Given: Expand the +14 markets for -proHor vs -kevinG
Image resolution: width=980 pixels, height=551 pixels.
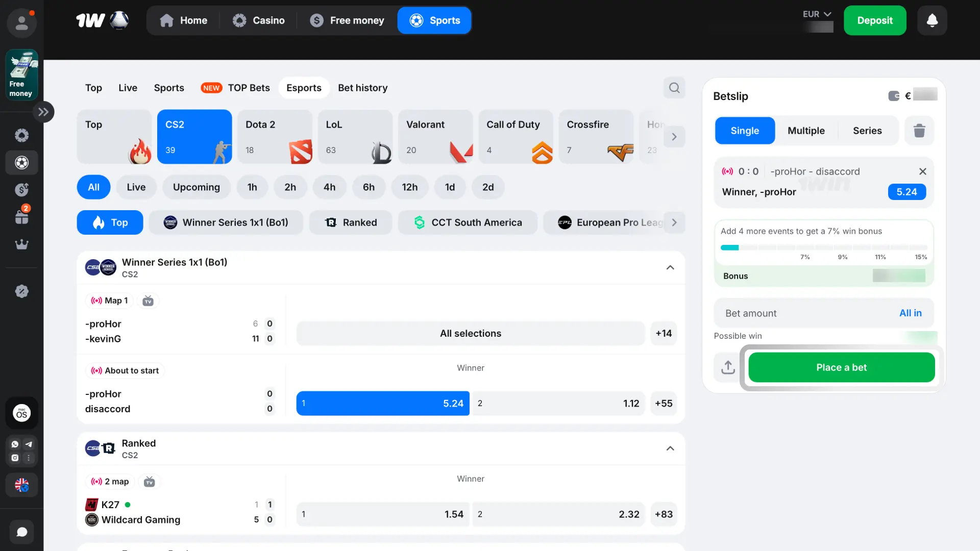Looking at the screenshot, I should (x=664, y=334).
